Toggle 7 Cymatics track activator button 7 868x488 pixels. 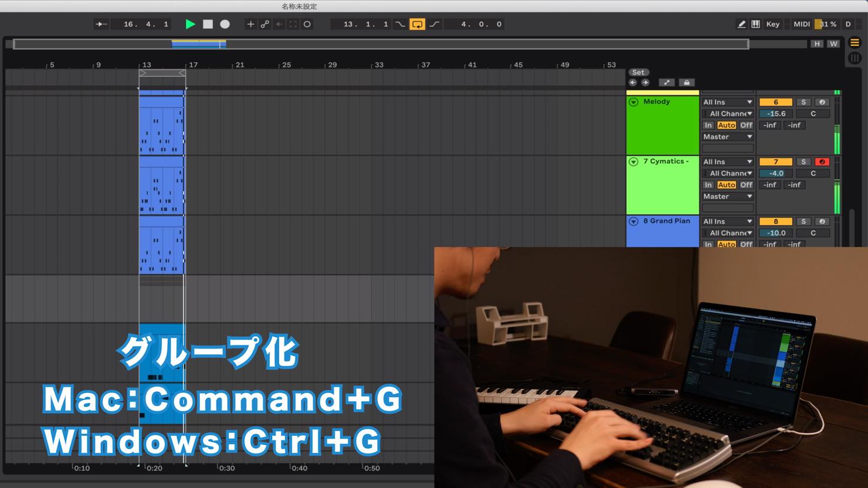[x=775, y=162]
